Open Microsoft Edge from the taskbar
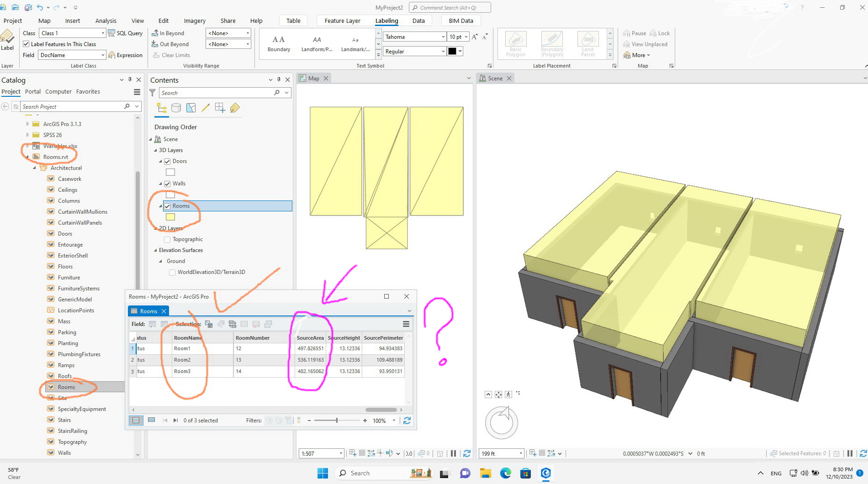This screenshot has height=484, width=868. [x=505, y=473]
